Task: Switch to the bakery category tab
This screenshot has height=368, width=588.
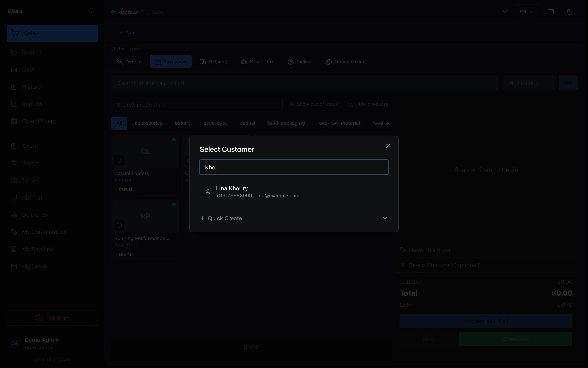Action: [x=183, y=123]
